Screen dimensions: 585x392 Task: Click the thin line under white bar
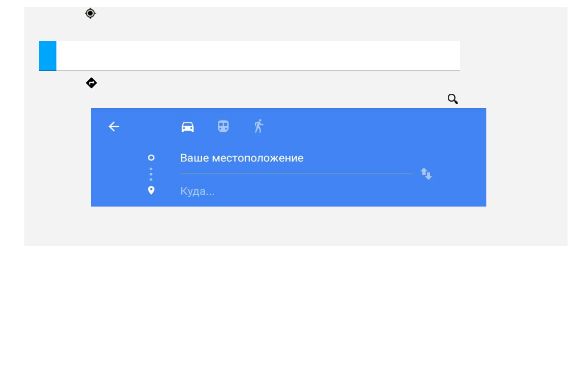click(x=257, y=70)
